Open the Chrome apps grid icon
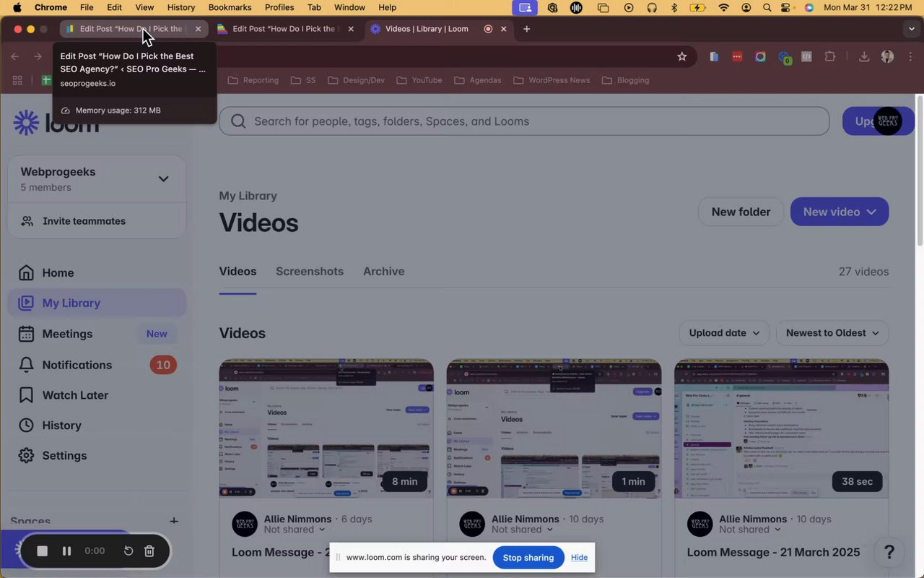The width and height of the screenshot is (924, 578). (x=17, y=80)
